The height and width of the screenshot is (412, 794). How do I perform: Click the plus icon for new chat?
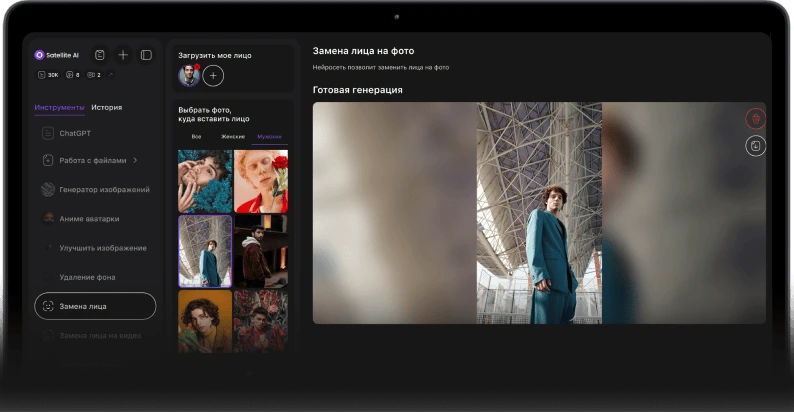(123, 55)
